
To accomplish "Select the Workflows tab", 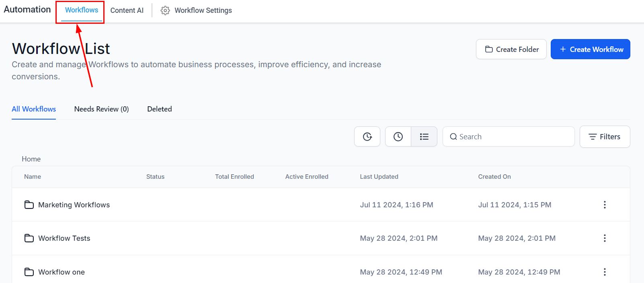I will click(82, 10).
